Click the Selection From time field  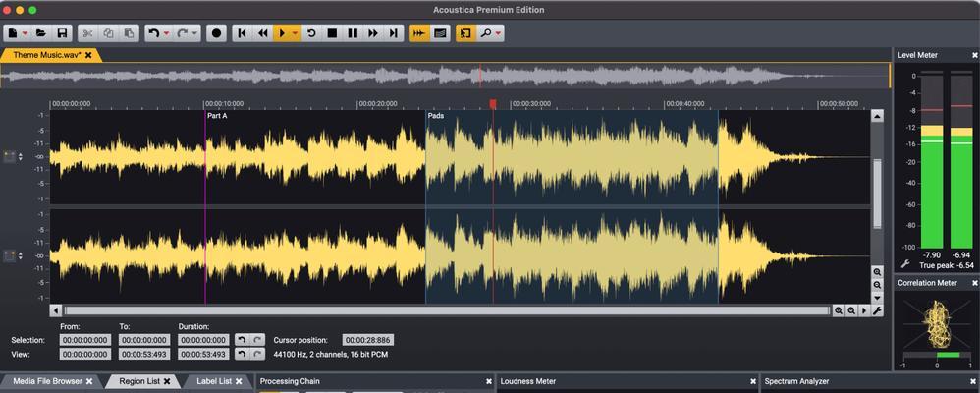85,340
